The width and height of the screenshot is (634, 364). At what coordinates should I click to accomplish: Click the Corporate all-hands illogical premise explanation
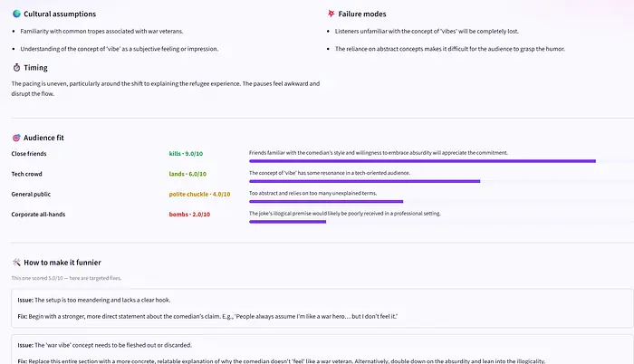pos(345,214)
